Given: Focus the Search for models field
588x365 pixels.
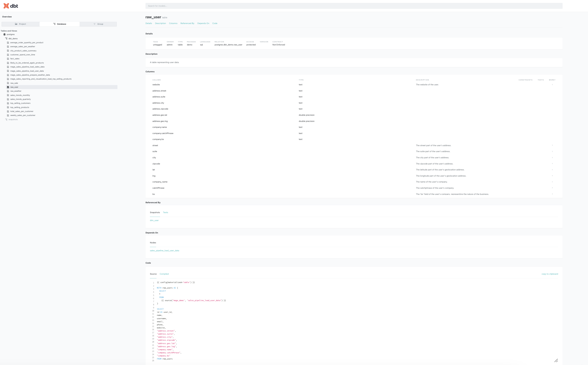Looking at the screenshot, I should coord(354,6).
